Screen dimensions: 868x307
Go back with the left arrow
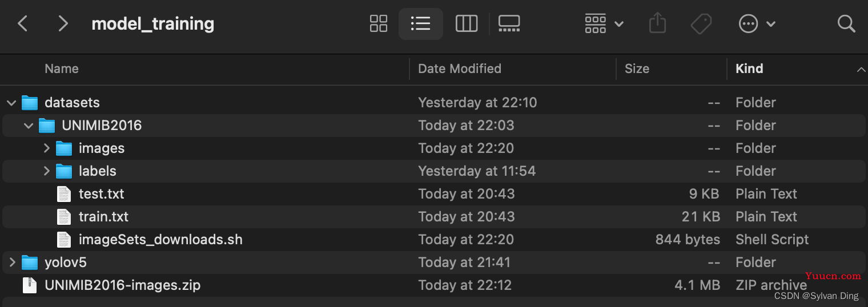coord(23,23)
